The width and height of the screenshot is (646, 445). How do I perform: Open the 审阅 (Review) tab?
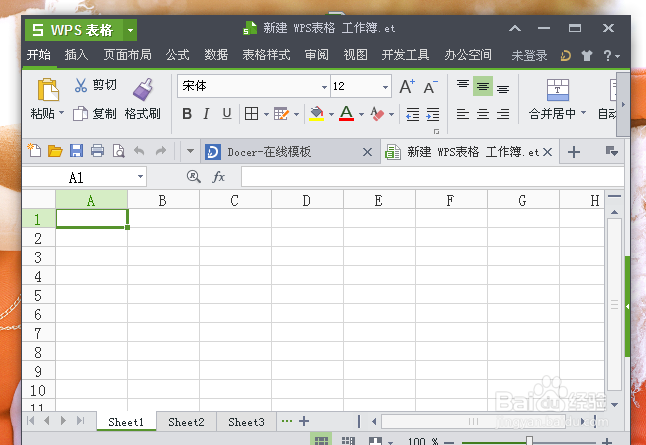[316, 55]
